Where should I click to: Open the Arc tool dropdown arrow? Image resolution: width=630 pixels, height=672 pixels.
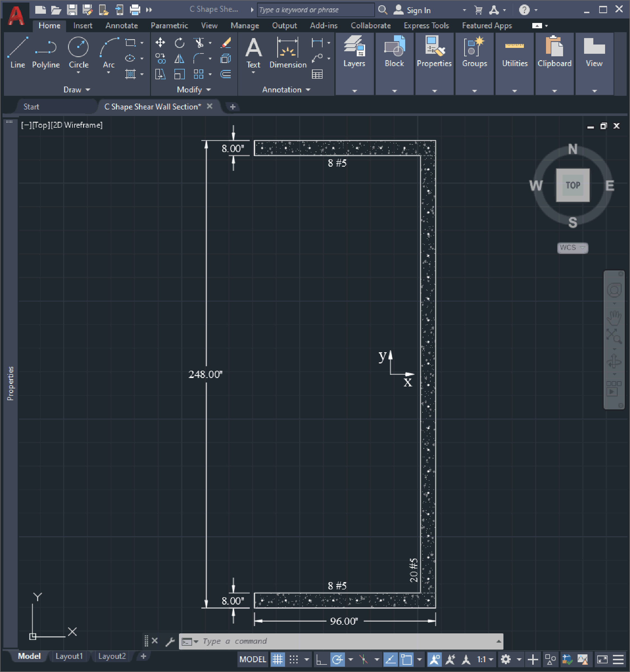coord(109,73)
